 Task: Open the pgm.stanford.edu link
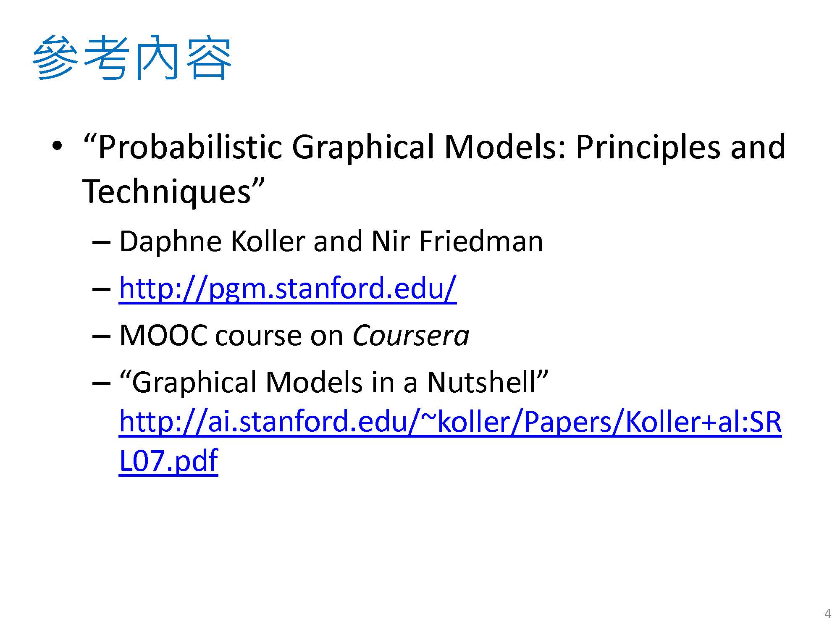288,289
